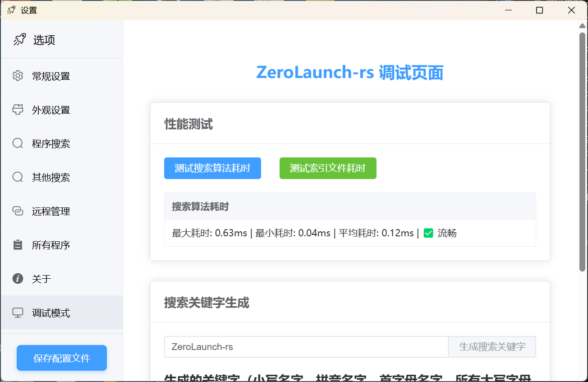Click the monitor icon for 调试模式

18,313
